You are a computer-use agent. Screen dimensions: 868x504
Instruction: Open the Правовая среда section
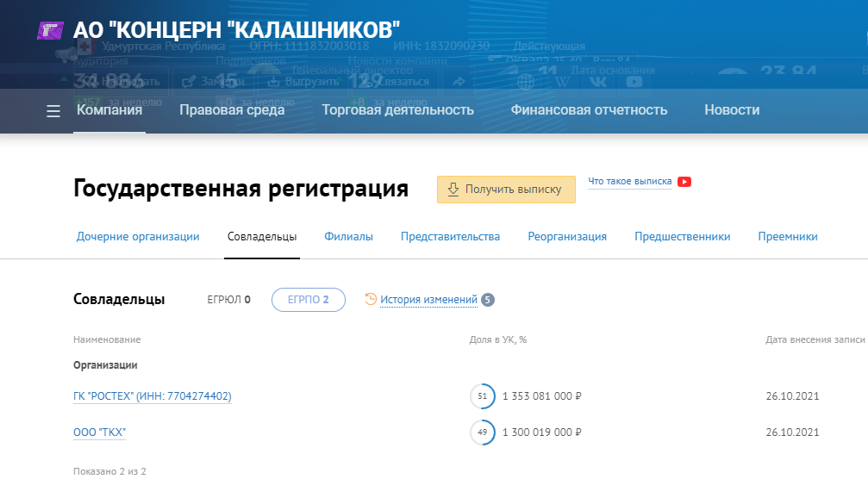coord(232,110)
